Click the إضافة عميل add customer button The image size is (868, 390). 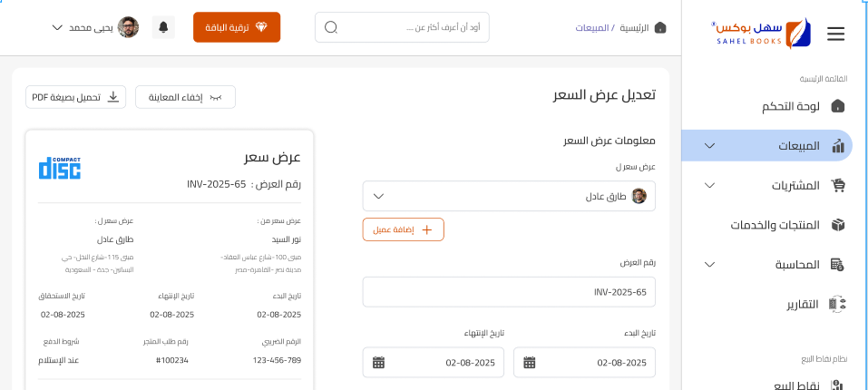coord(404,229)
